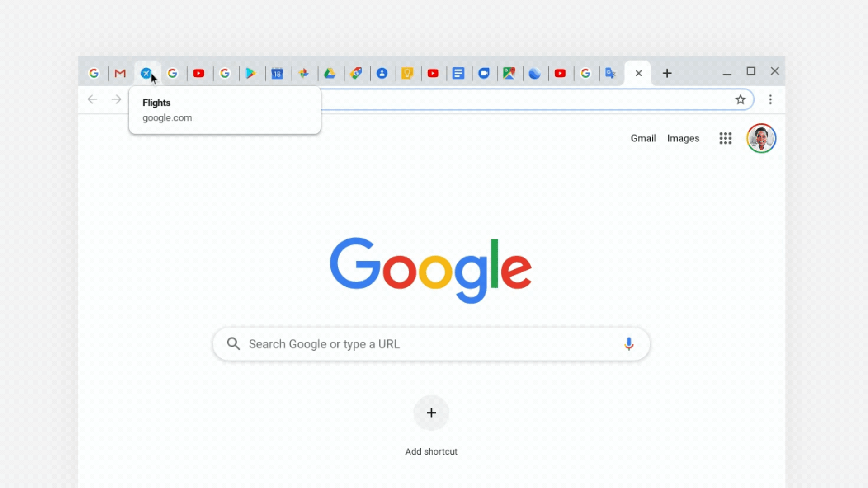Click Images link in top right

point(683,138)
